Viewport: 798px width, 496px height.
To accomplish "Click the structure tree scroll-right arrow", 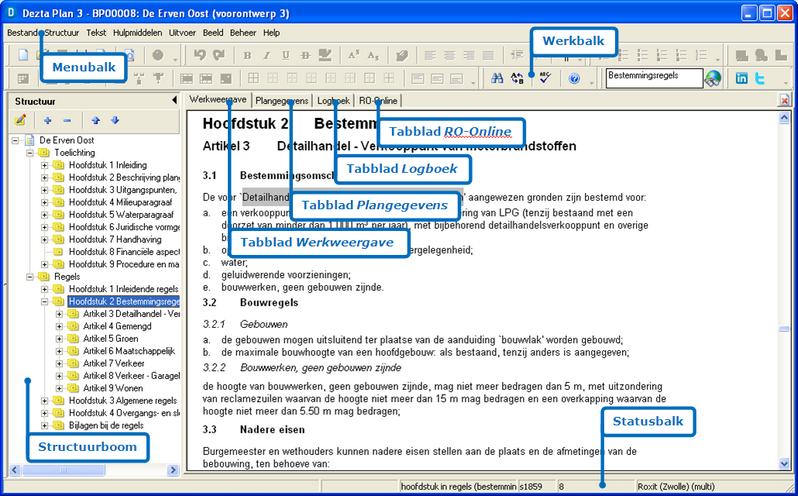I will coord(174,470).
